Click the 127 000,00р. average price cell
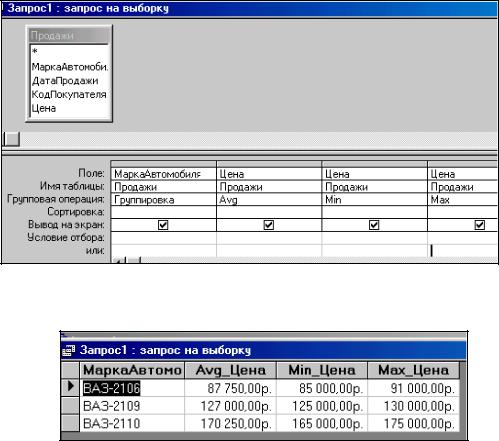This screenshot has height=441, width=499. [230, 406]
